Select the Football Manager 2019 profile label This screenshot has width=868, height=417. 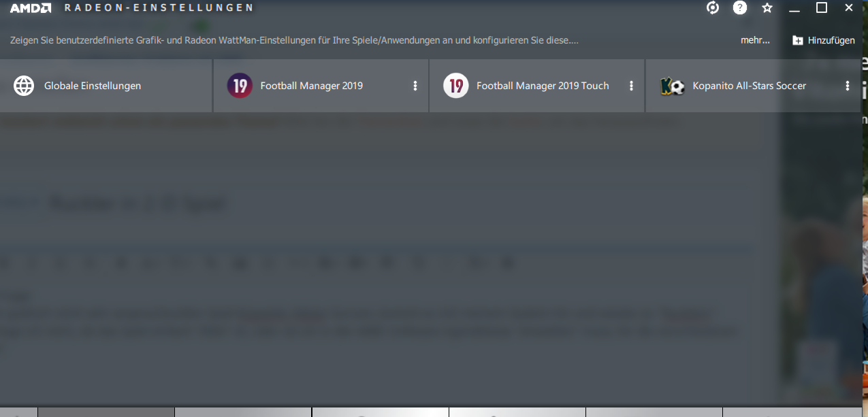point(312,86)
